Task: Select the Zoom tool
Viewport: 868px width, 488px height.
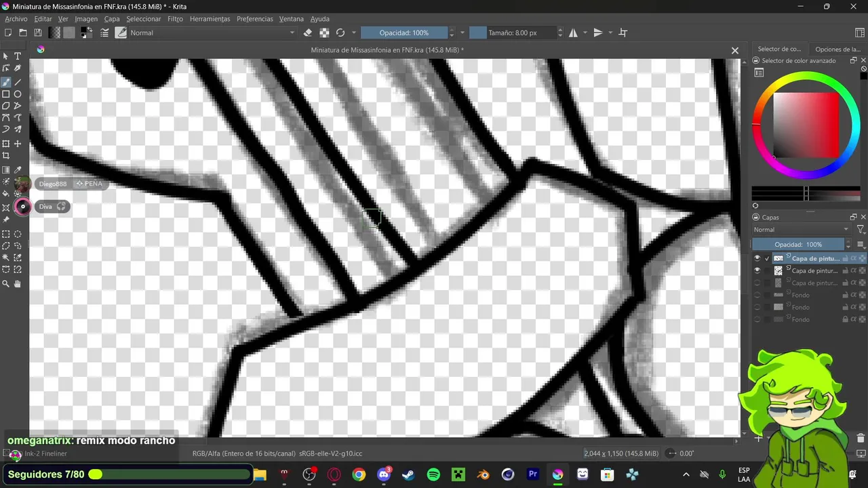Action: click(x=6, y=284)
